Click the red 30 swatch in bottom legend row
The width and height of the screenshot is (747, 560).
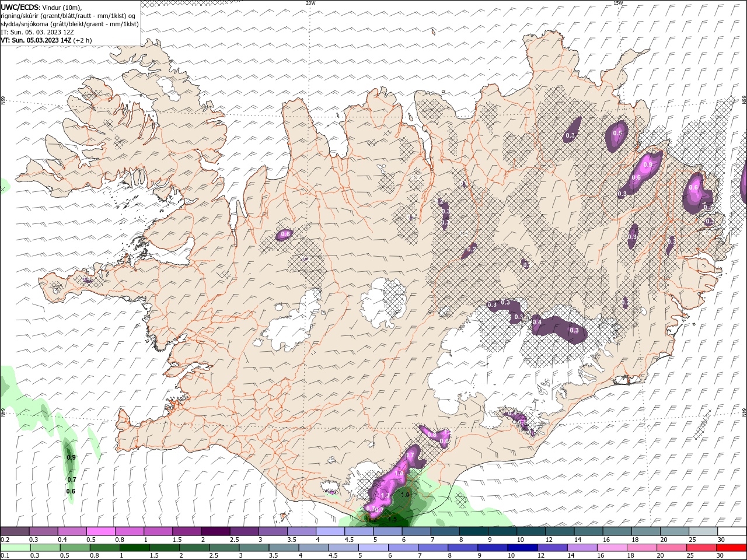point(731,548)
